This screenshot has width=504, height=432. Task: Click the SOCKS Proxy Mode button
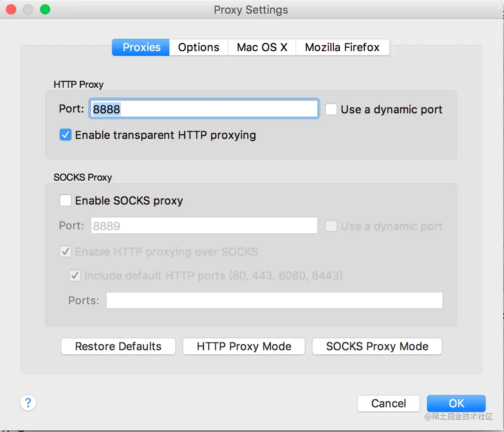377,346
